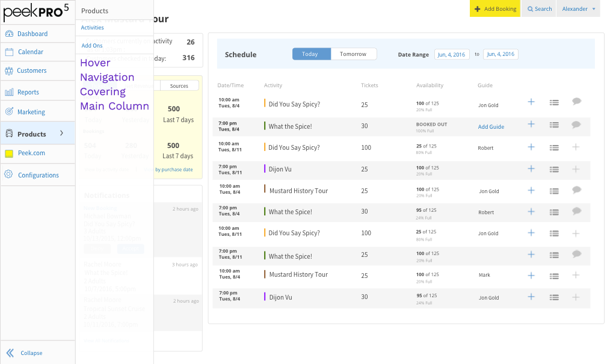Open the Alexander user dropdown
616x364 pixels.
(x=578, y=8)
